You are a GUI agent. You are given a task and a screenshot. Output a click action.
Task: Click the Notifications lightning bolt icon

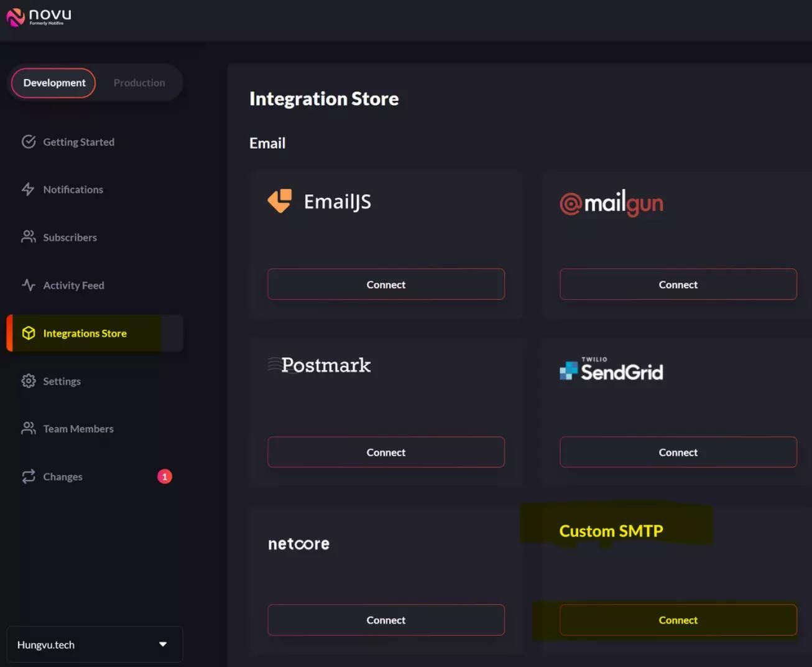[29, 189]
